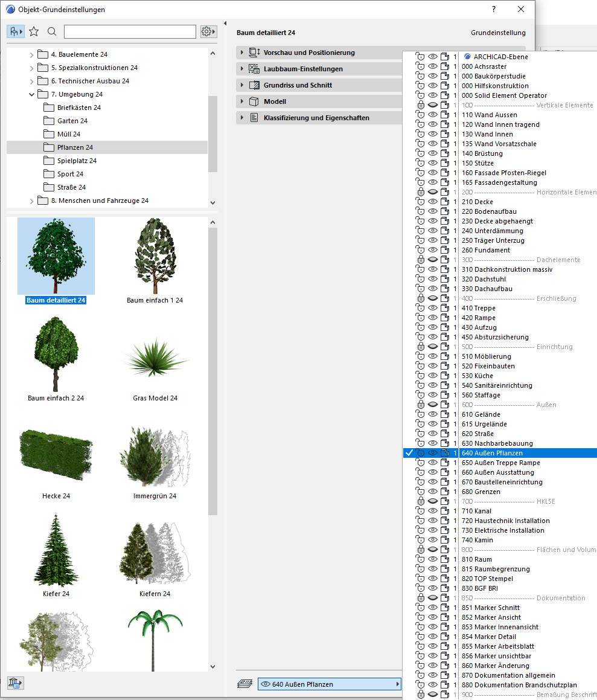
Task: Open the 640 Außen Pflanzen layer dropdown
Action: click(x=330, y=684)
